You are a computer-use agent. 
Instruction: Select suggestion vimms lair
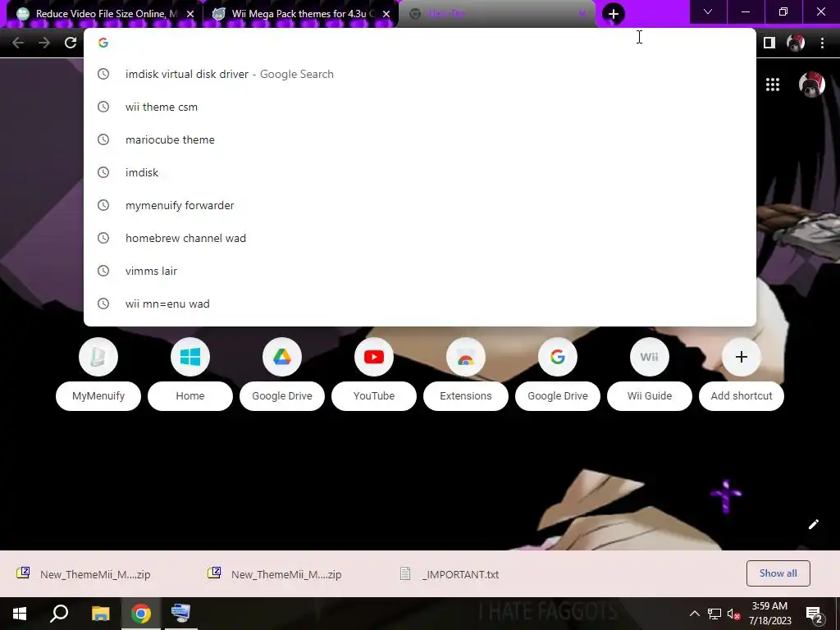click(420, 271)
